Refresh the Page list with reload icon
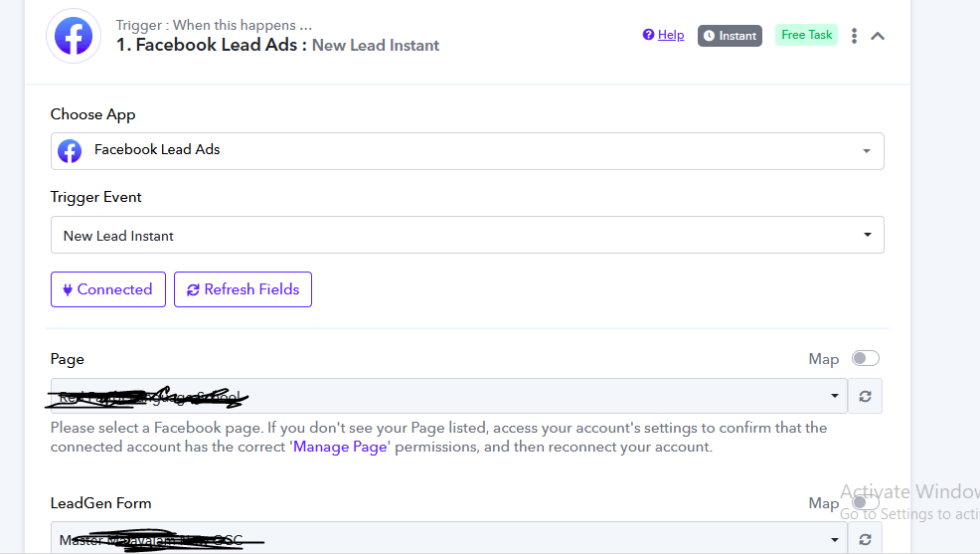 coord(865,396)
